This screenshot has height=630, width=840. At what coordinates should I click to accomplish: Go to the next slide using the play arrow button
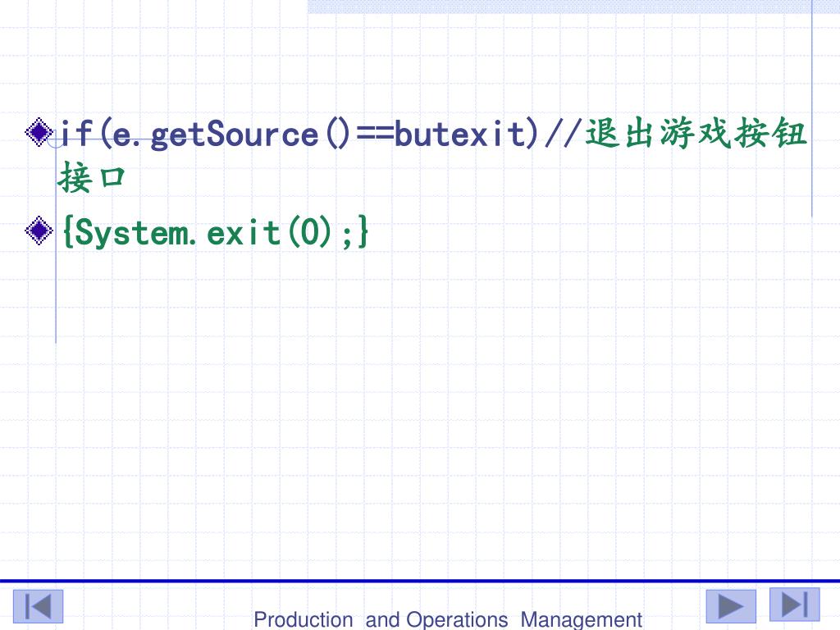tap(731, 606)
